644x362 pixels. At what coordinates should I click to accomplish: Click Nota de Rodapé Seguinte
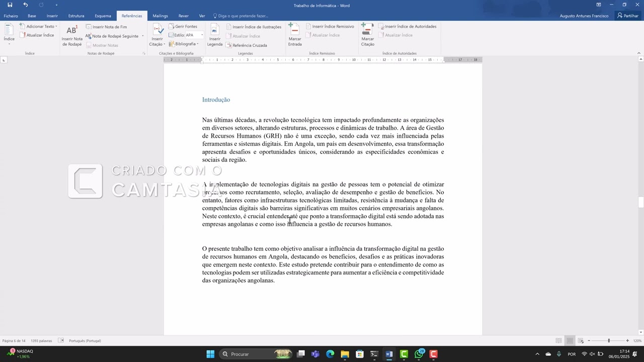112,36
